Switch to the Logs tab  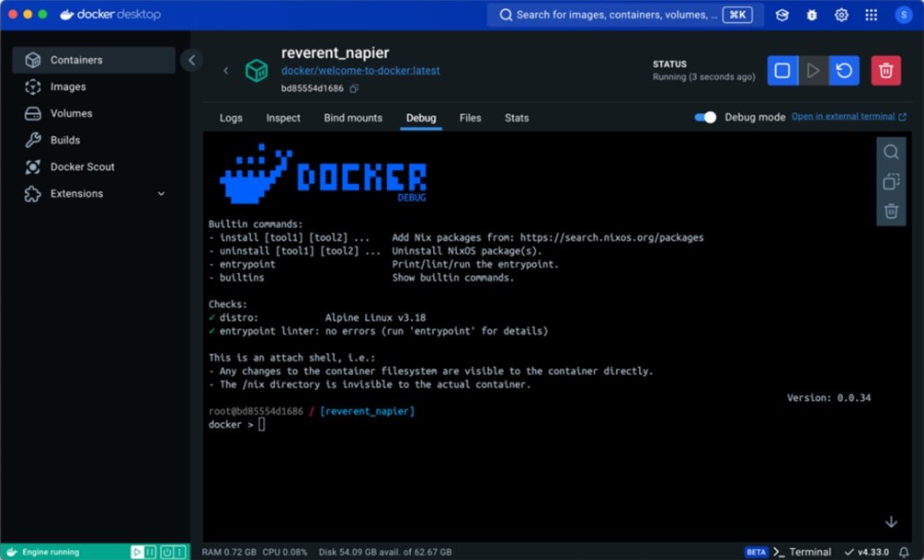click(x=231, y=118)
